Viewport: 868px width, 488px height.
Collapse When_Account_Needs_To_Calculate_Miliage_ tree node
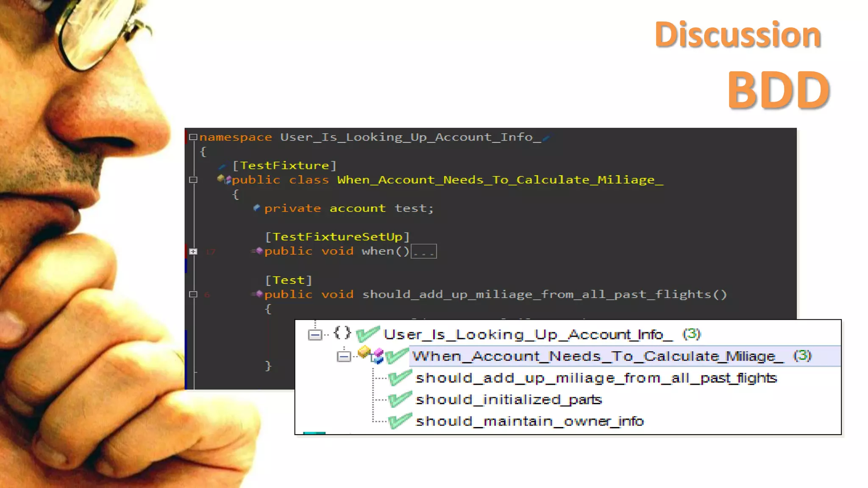tap(344, 356)
